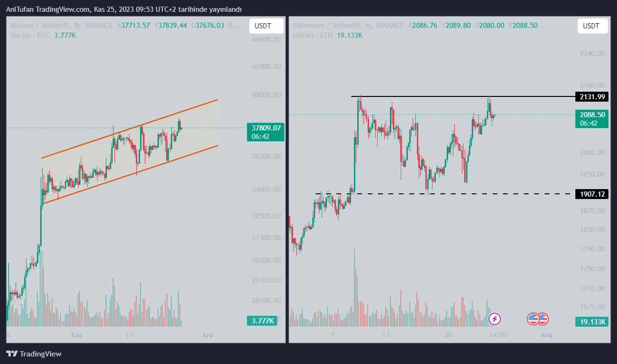Click the 19.133K Ethereum volume axis label
This screenshot has width=617, height=364.
pyautogui.click(x=591, y=322)
